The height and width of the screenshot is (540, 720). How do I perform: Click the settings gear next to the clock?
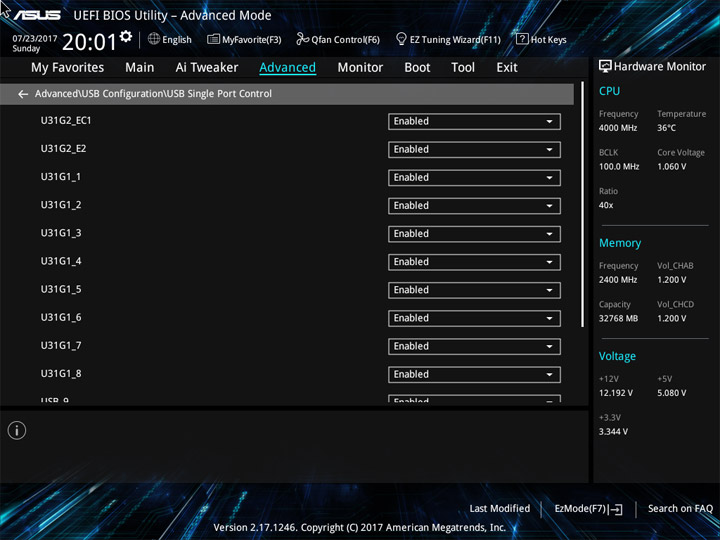coord(126,36)
